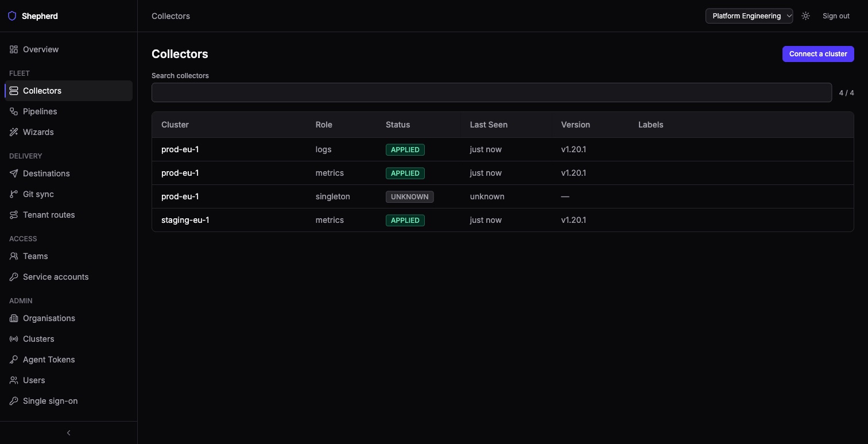The height and width of the screenshot is (444, 868).
Task: Click the Last Seen column header
Action: 489,125
